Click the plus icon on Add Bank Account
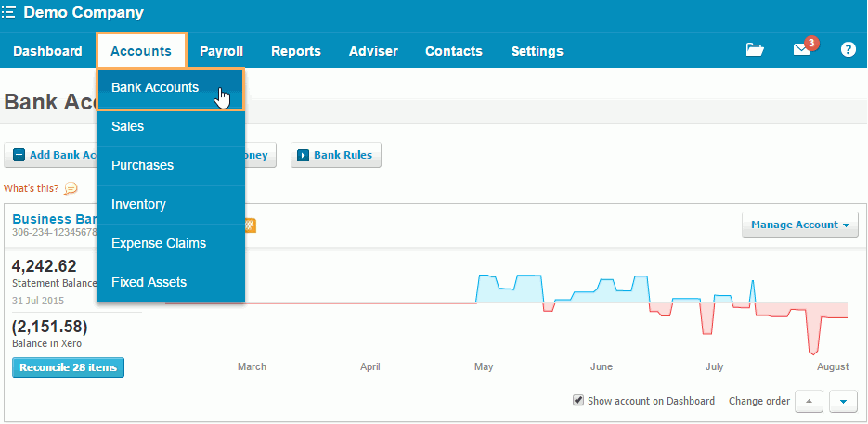 point(19,155)
